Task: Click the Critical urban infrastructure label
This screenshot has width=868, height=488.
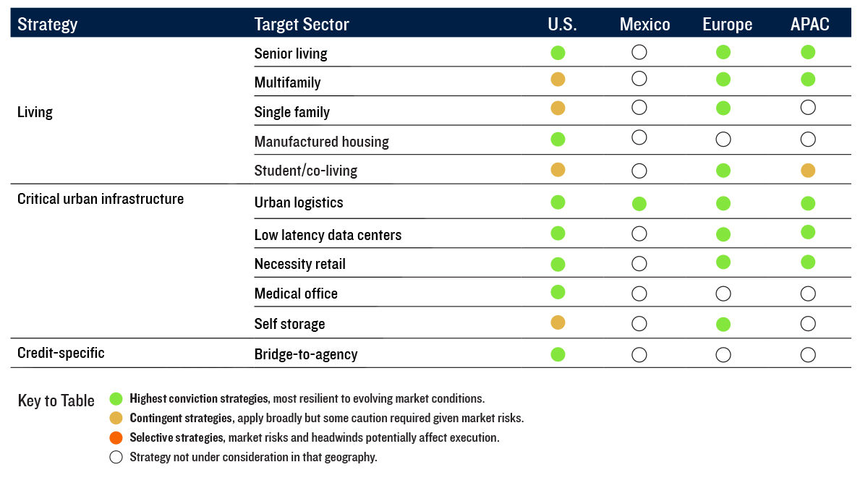Action: tap(101, 199)
